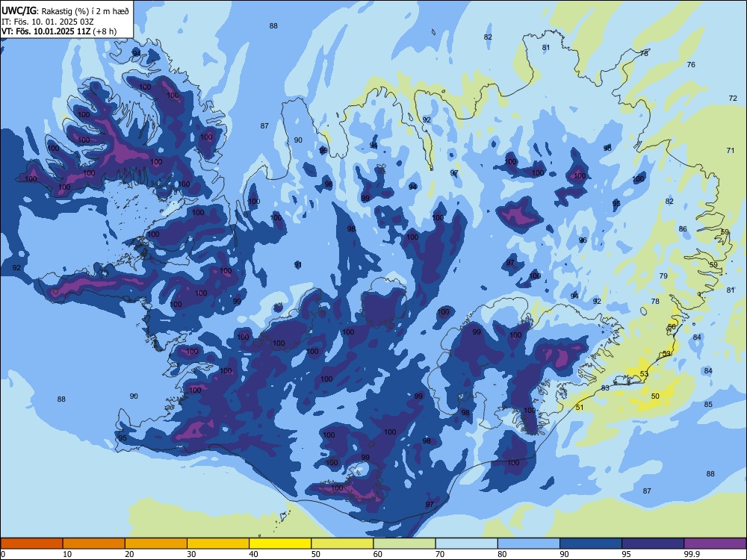Click the bright yellow 40–50 legend swatch
Screen dimensions: 747x560
point(280,544)
